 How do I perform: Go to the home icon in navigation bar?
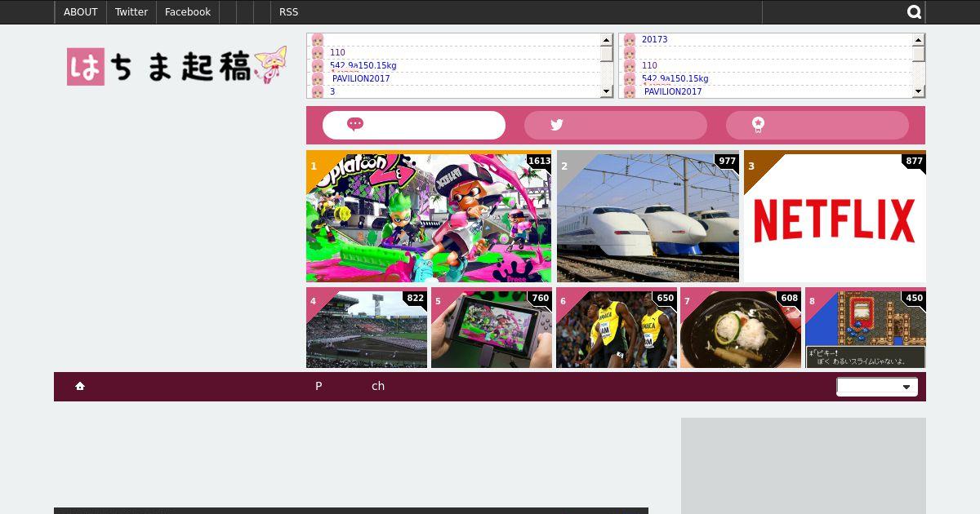[x=80, y=386]
